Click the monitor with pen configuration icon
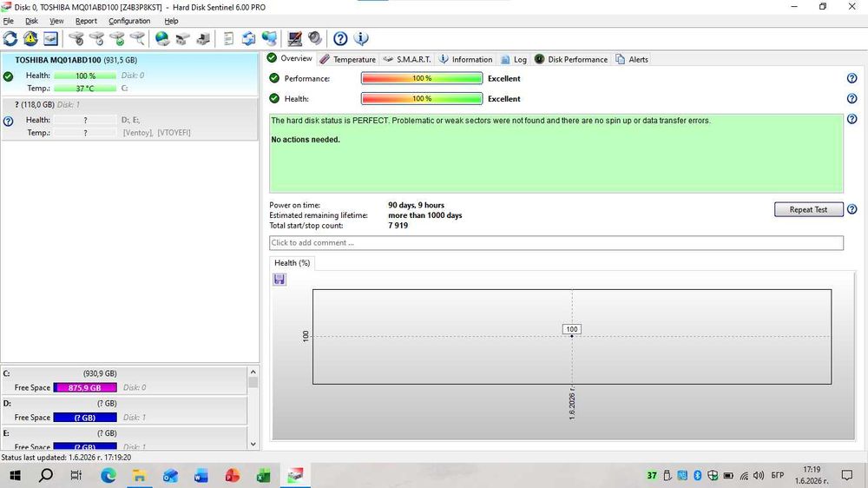868x488 pixels. 294,39
